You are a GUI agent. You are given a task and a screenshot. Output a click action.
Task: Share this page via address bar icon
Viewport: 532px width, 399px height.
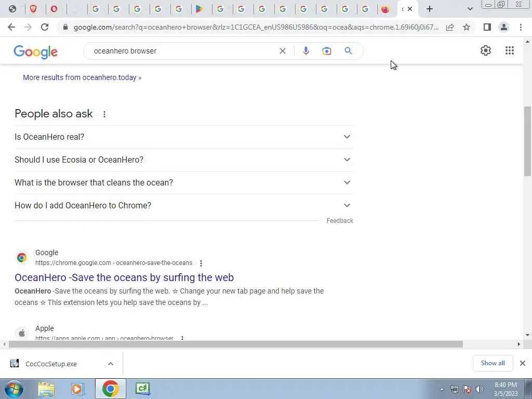450,27
